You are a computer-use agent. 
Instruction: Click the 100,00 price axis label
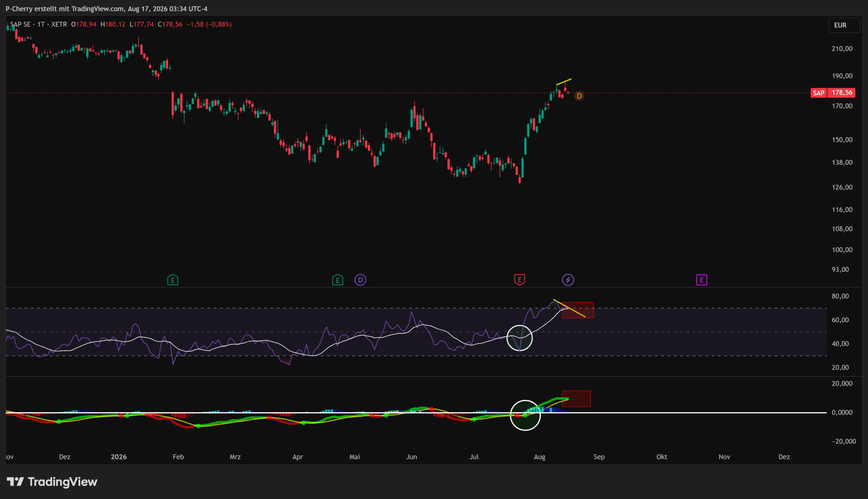[x=842, y=249]
